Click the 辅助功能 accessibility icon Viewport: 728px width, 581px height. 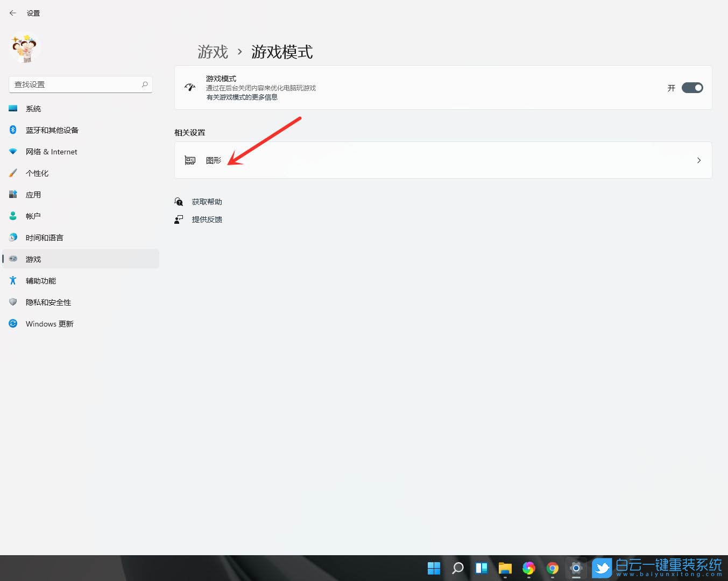point(13,280)
